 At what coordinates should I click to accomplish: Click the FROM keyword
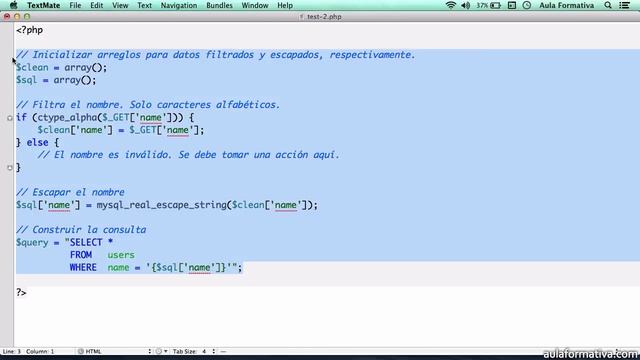tap(81, 255)
